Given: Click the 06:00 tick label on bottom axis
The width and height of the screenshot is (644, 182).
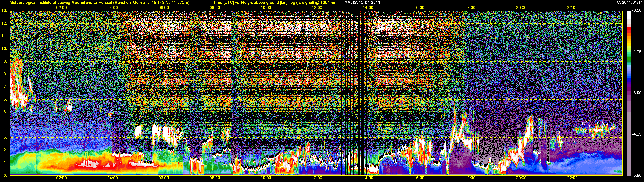Looking at the screenshot, I should tap(164, 178).
